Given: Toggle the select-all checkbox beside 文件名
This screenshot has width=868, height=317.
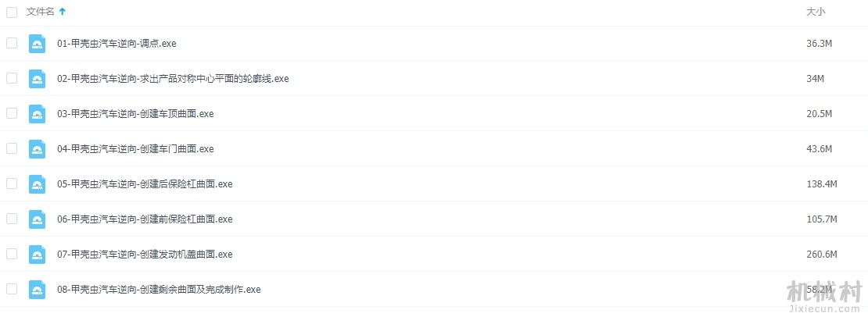Looking at the screenshot, I should [x=12, y=12].
